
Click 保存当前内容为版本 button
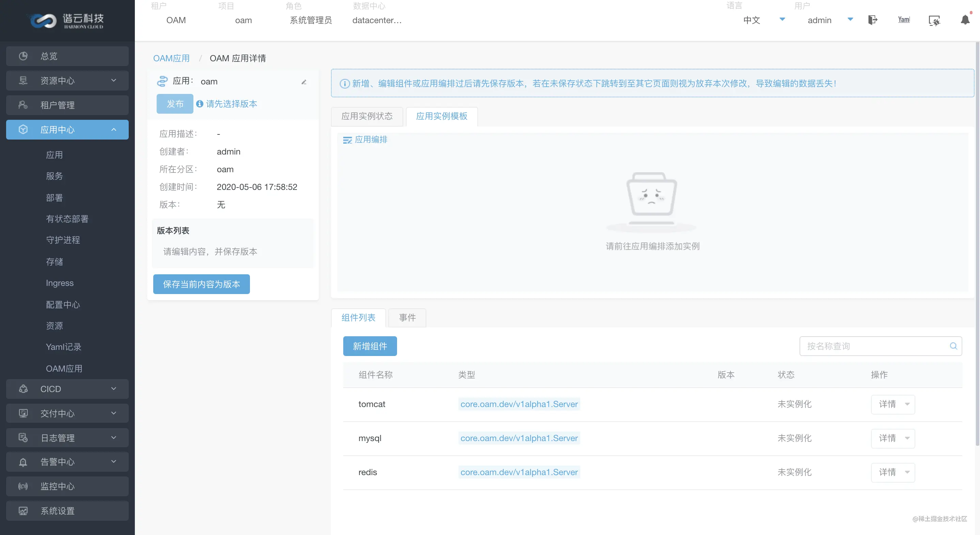point(201,285)
